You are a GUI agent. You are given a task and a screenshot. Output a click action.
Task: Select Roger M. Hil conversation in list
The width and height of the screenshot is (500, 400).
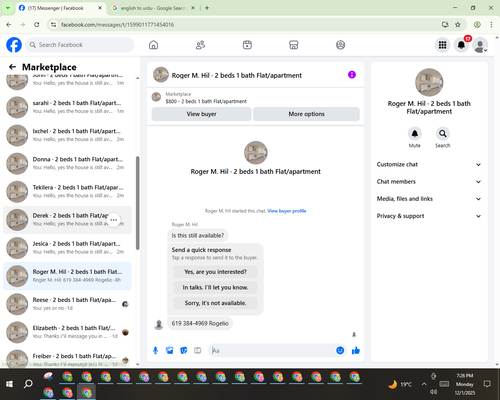67,276
